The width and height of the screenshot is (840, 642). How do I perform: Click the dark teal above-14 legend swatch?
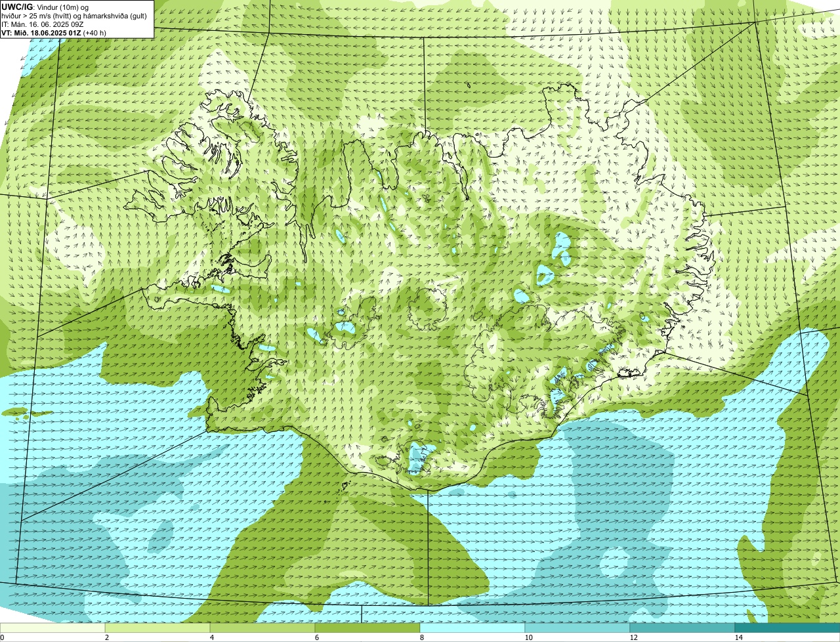(787, 628)
